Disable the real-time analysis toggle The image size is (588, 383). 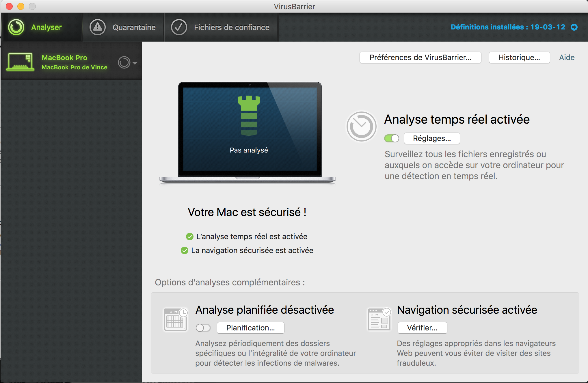pos(392,139)
